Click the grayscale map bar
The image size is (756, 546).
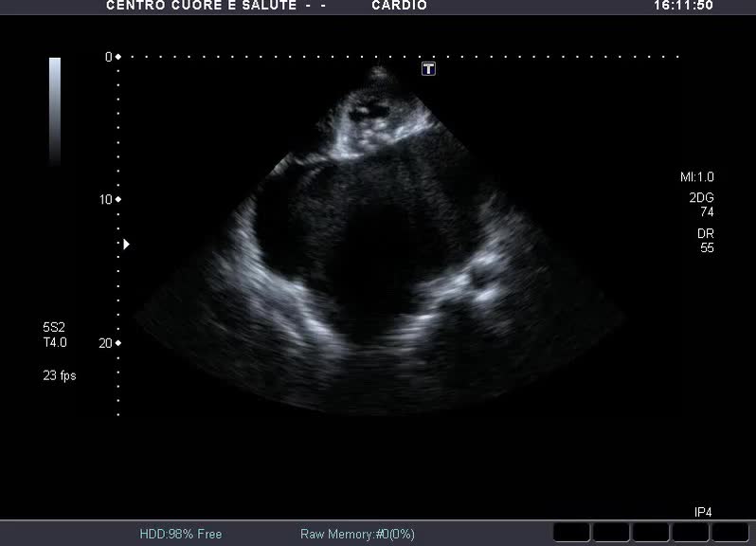pyautogui.click(x=55, y=109)
